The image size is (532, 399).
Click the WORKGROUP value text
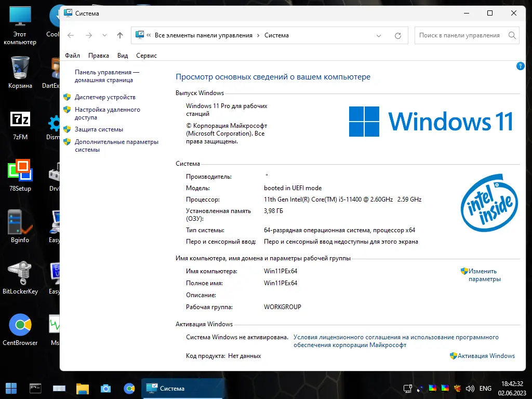(282, 307)
